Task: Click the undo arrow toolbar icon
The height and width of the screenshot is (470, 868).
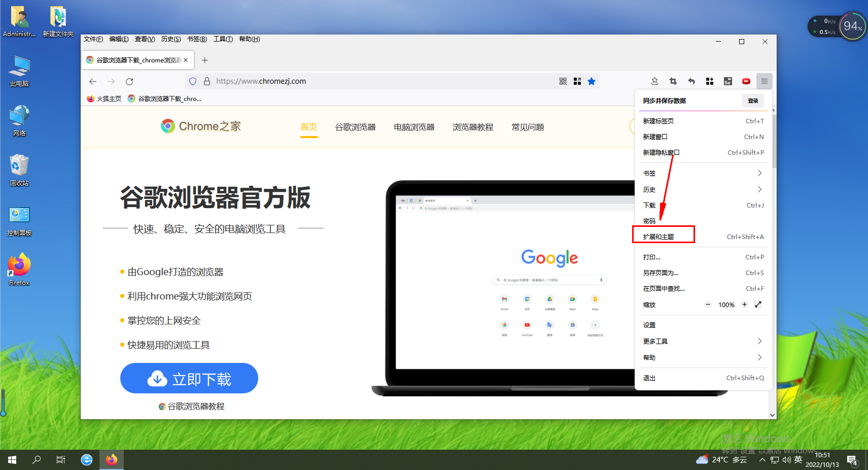Action: click(x=691, y=81)
